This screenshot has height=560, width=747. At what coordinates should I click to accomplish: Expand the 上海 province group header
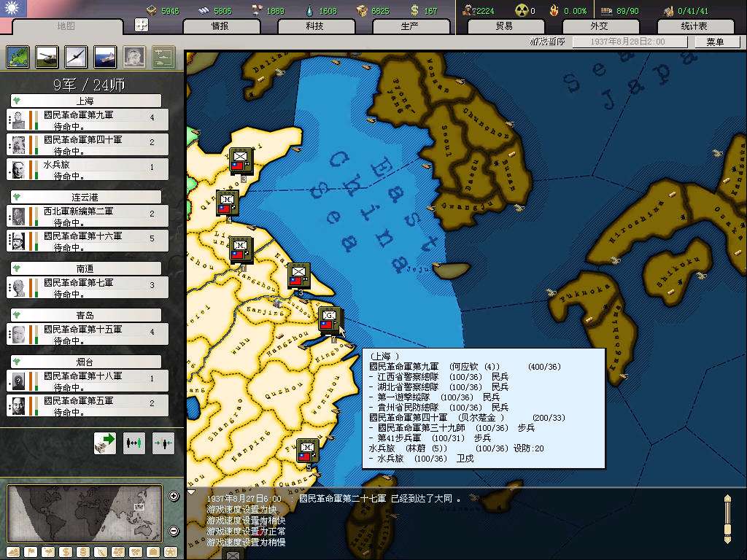pyautogui.click(x=85, y=101)
